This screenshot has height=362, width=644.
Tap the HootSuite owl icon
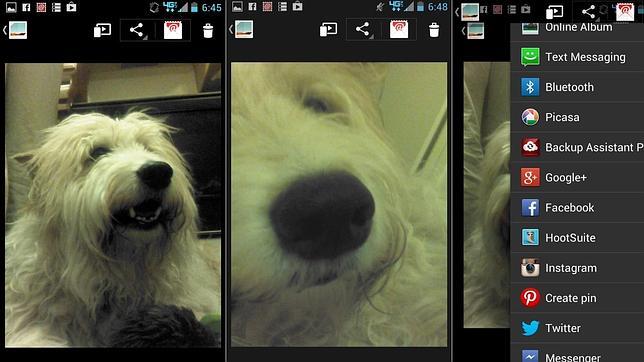[530, 237]
